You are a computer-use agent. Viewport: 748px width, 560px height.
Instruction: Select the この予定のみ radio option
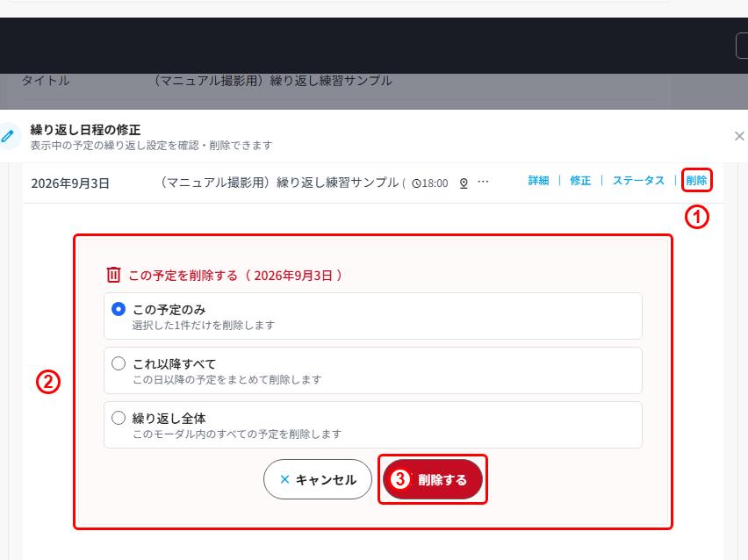[119, 309]
